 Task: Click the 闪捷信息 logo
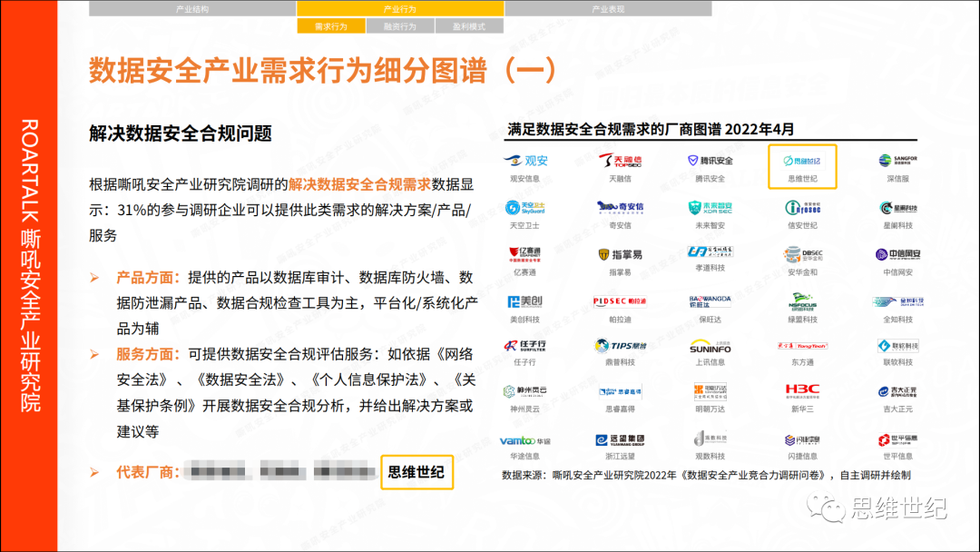point(802,440)
